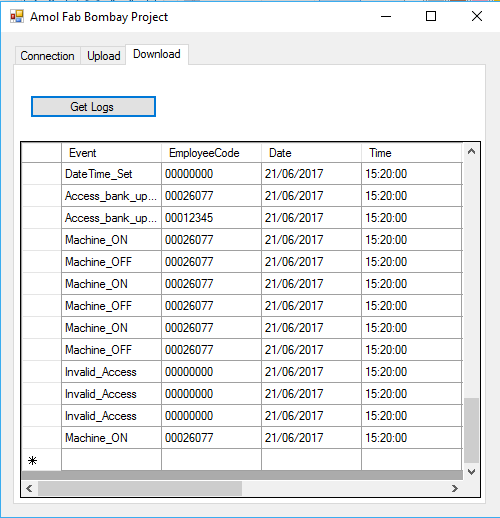
Task: Open the Upload tab
Action: (x=103, y=56)
